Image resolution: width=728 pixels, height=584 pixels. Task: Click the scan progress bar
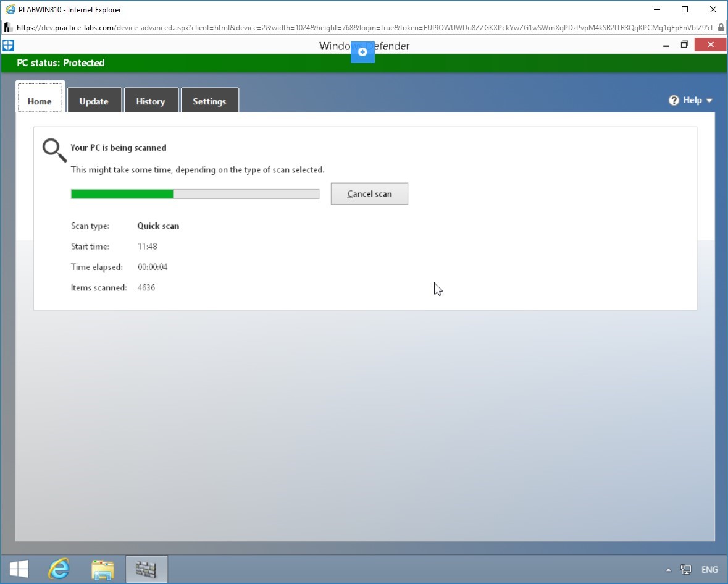195,193
